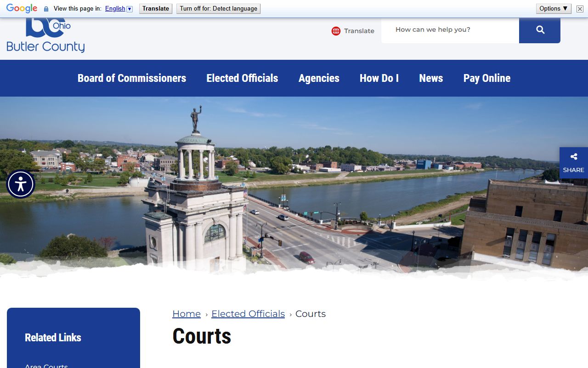The image size is (588, 368).
Task: Click the Courts breadcrumb text
Action: tap(311, 314)
